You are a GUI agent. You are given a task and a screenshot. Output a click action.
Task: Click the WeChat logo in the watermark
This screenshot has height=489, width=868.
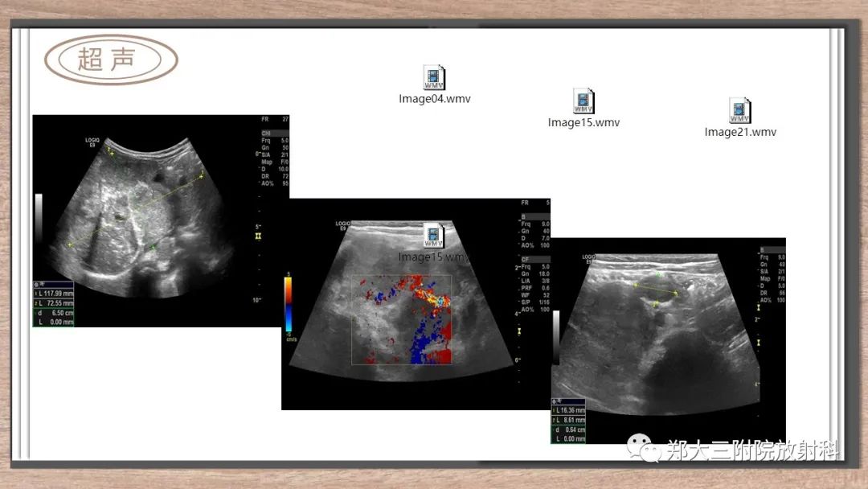pyautogui.click(x=643, y=447)
